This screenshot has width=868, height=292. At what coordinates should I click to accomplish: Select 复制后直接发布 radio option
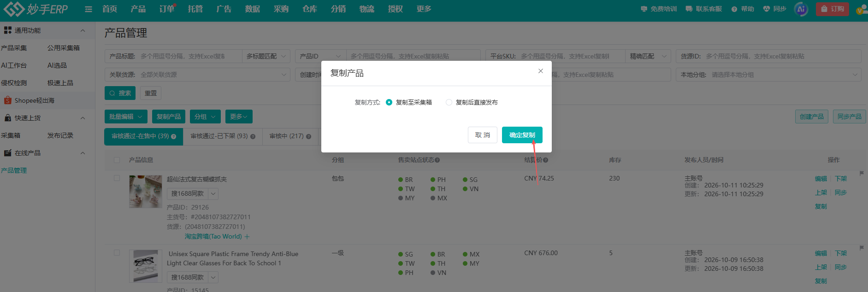pyautogui.click(x=449, y=102)
